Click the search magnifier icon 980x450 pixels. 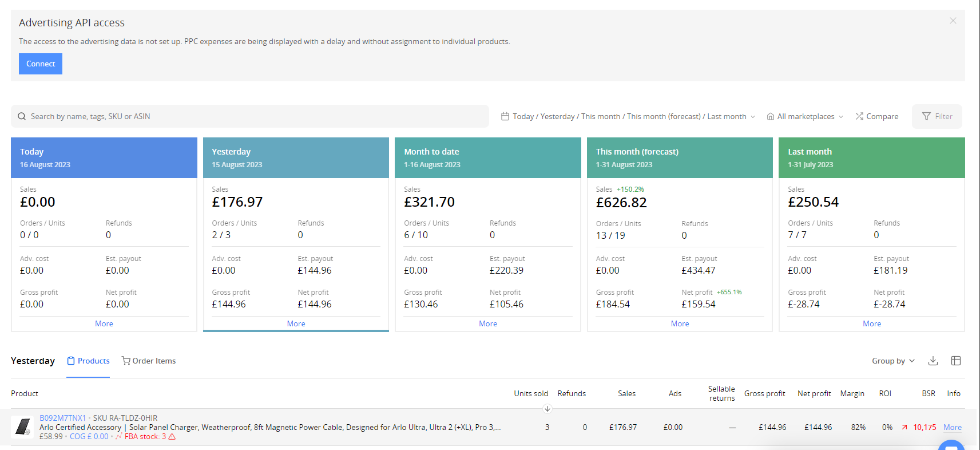(22, 116)
